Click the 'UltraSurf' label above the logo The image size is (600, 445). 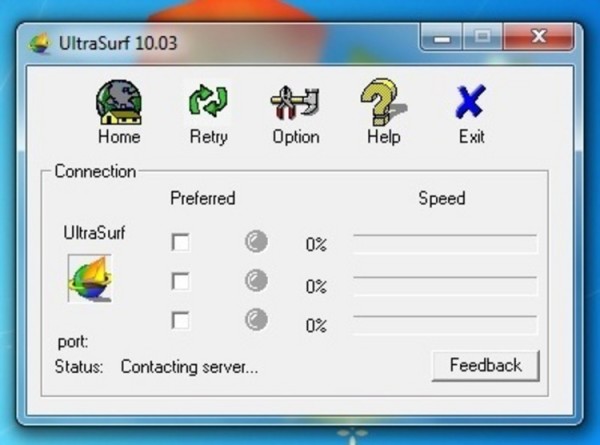[x=95, y=233]
